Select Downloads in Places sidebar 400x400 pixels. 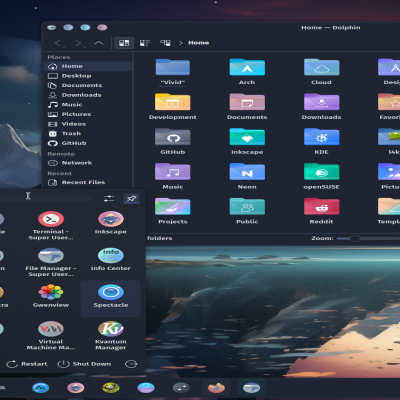pos(88,95)
